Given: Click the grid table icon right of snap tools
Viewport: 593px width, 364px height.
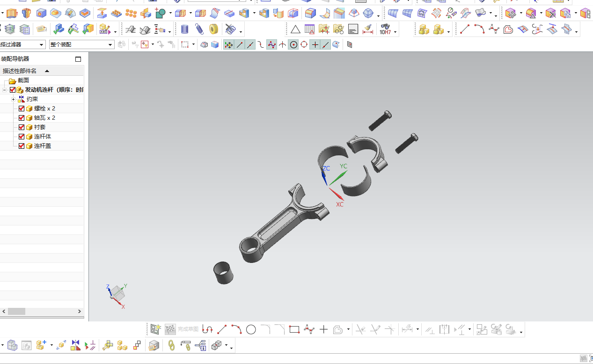Looking at the screenshot, I should click(x=349, y=45).
